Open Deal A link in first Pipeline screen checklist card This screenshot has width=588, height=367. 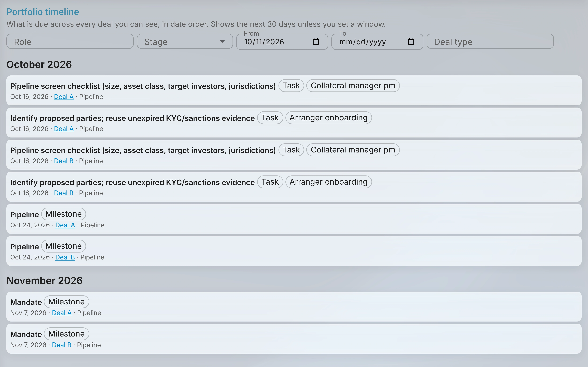point(64,97)
